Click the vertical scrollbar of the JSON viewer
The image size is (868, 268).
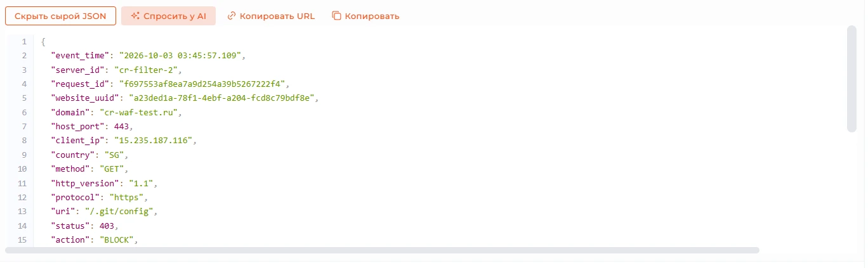(852, 79)
